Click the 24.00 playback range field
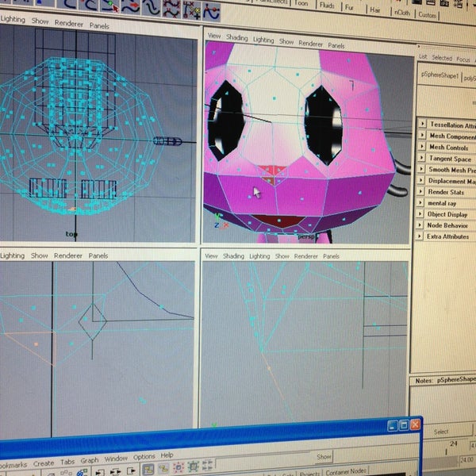Screen dimensions: 476x476 (467, 459)
